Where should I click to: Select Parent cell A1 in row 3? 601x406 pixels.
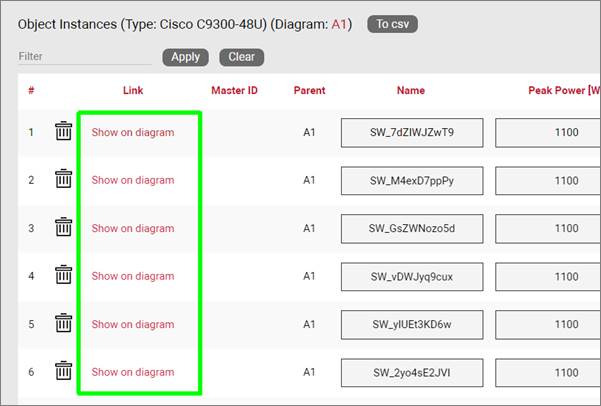pos(309,228)
